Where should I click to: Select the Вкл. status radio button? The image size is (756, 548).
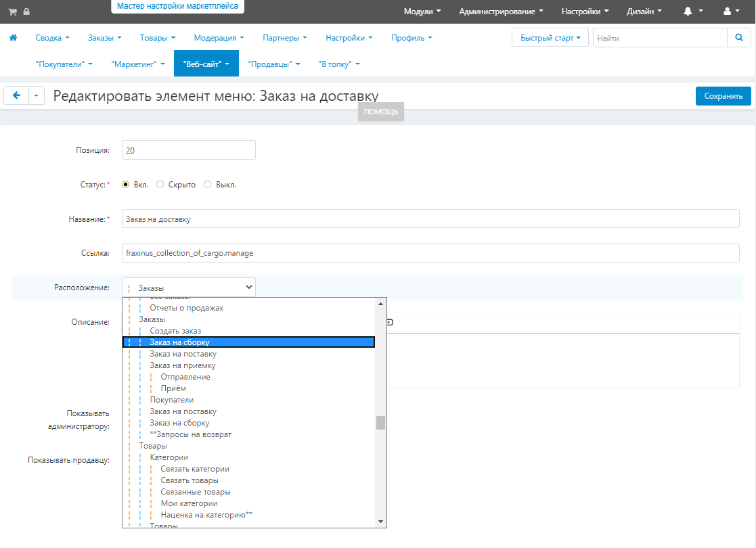click(125, 185)
